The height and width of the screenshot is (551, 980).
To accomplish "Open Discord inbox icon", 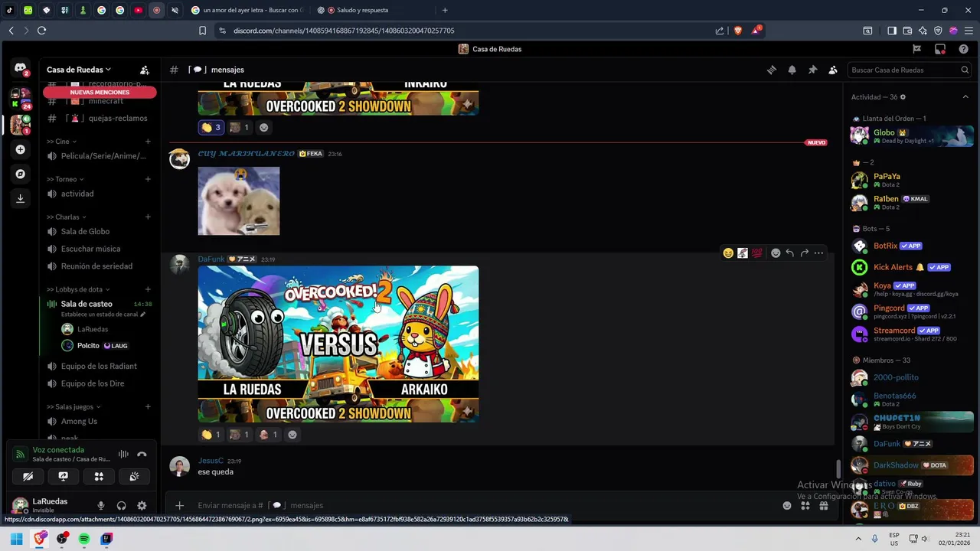I will tap(940, 49).
